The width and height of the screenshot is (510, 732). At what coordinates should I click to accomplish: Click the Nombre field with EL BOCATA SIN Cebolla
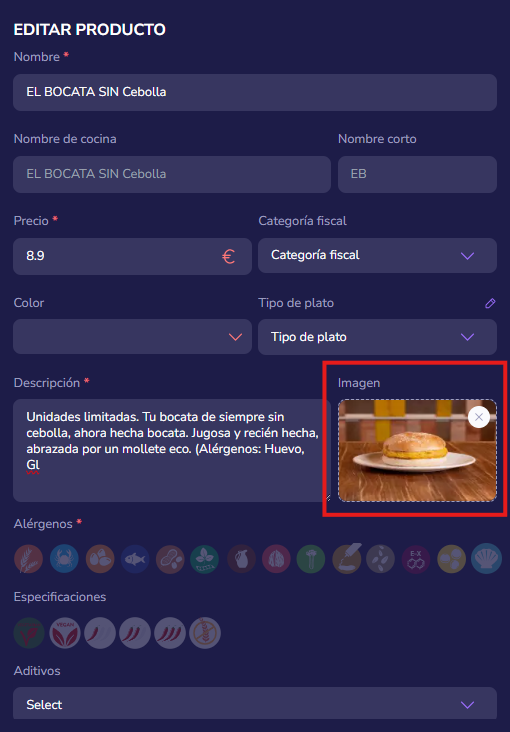255,92
